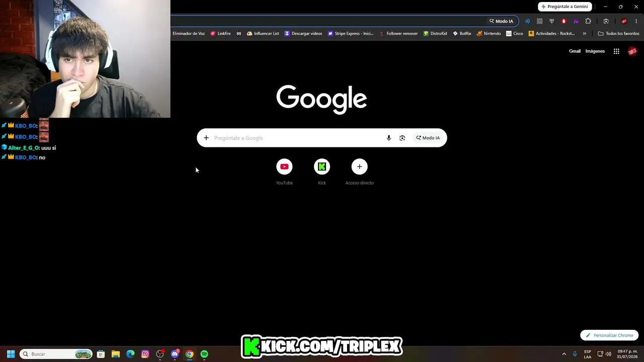Screen dimensions: 644x362
Task: Open Instagram from the taskbar
Action: pos(145,354)
